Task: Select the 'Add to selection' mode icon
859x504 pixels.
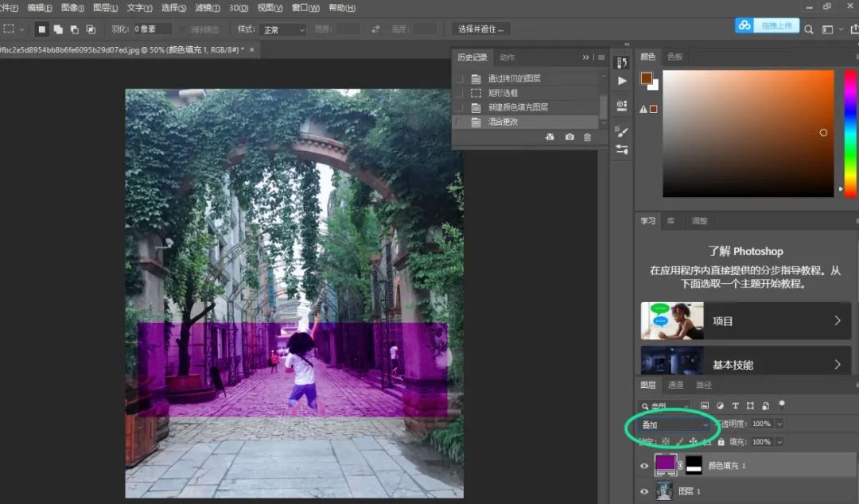Action: point(58,29)
